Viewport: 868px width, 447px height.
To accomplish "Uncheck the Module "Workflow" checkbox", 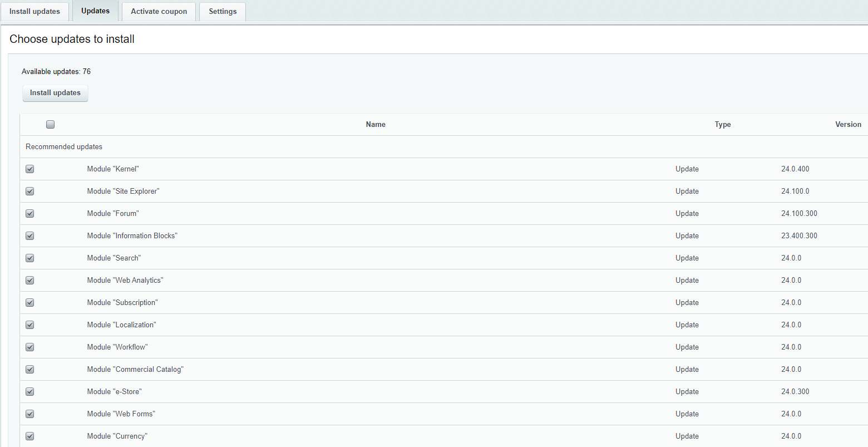I will 30,347.
